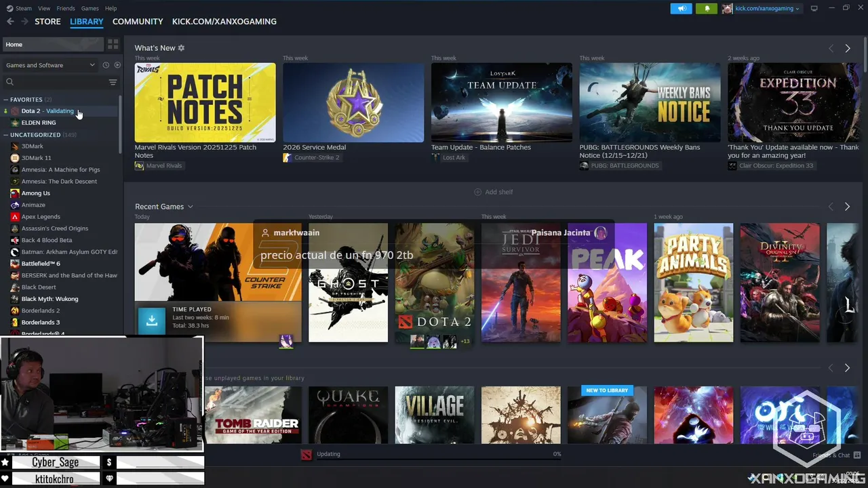Viewport: 868px width, 488px height.
Task: Collapse the Favorites category
Action: coord(5,100)
